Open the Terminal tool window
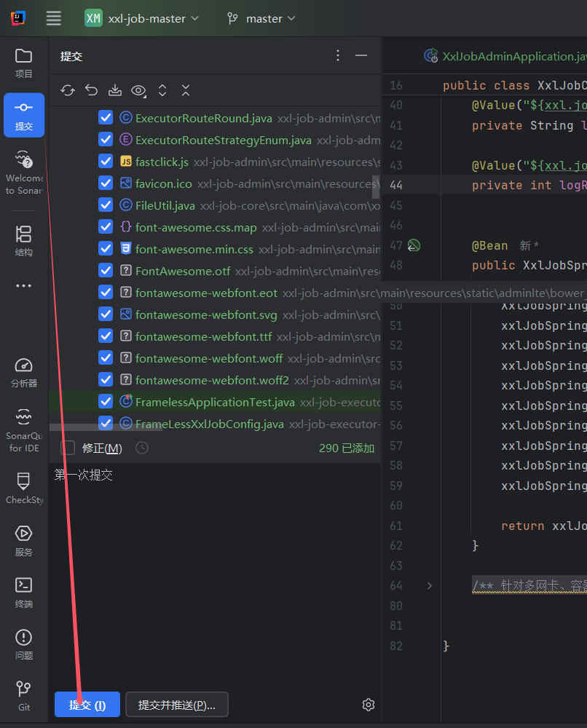This screenshot has height=728, width=587. (x=24, y=592)
